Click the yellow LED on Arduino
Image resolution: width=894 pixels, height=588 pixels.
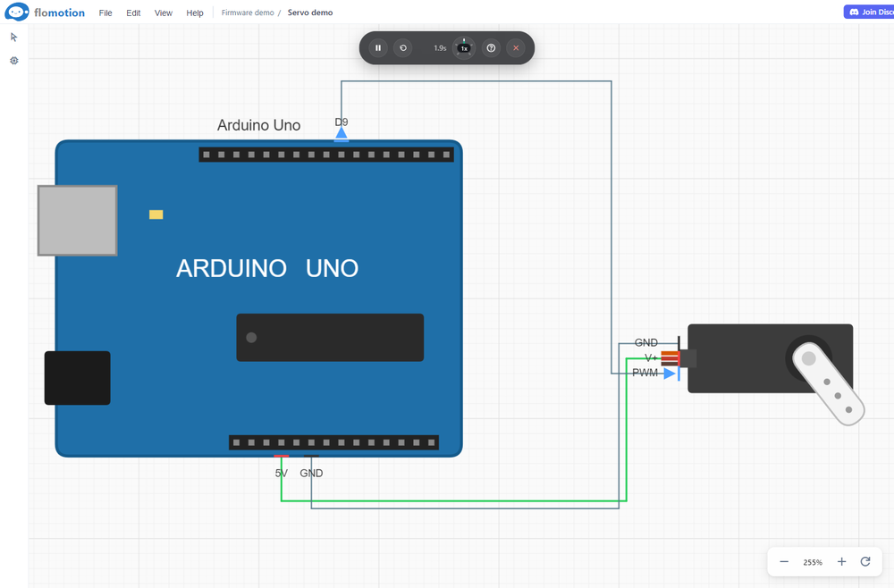pyautogui.click(x=156, y=214)
